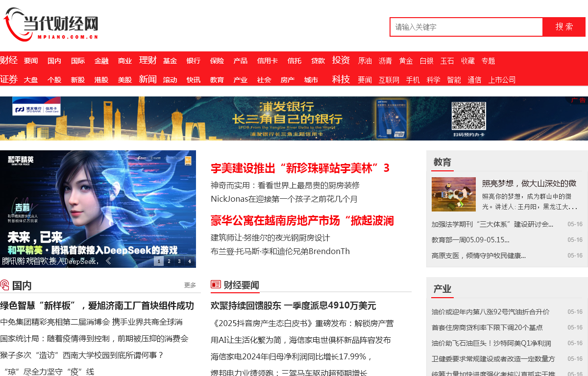This screenshot has height=376, width=588.
Task: Open headline 豪华公寓在越南房地产市场"掀起波澜
Action: (x=302, y=220)
